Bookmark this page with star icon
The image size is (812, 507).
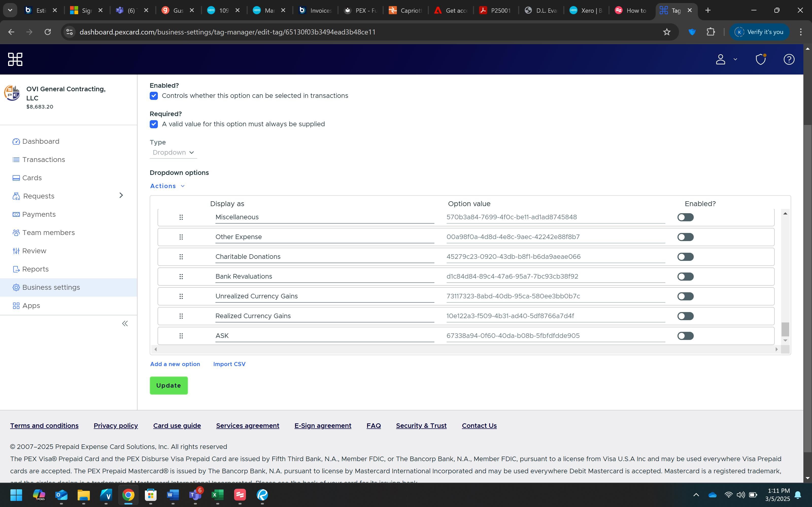[666, 32]
